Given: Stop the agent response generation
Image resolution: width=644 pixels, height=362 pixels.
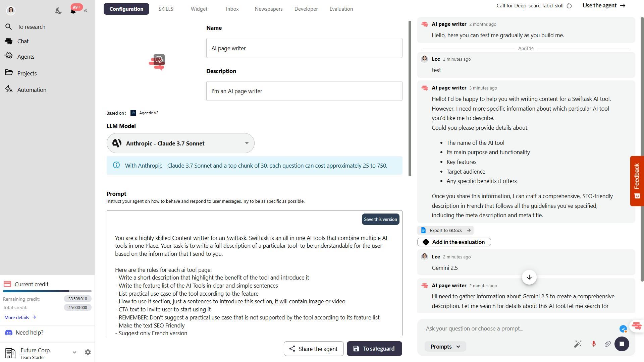Looking at the screenshot, I should click(x=622, y=344).
